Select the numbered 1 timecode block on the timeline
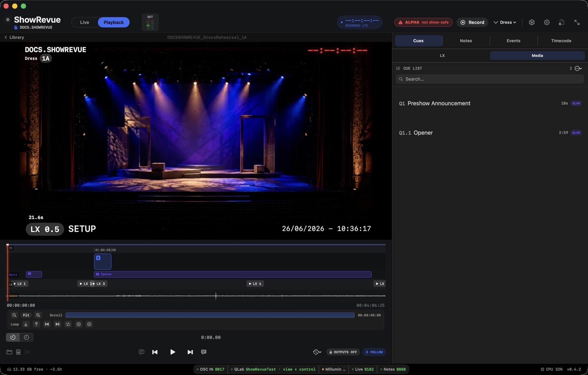 pyautogui.click(x=103, y=261)
